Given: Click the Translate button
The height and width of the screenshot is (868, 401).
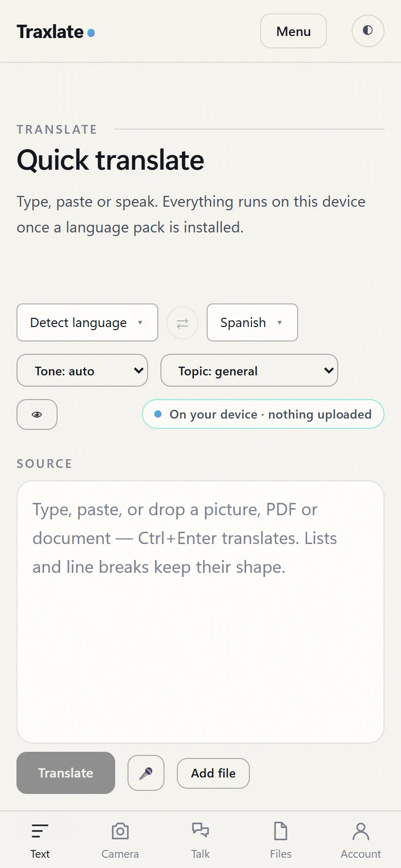Looking at the screenshot, I should (x=66, y=773).
